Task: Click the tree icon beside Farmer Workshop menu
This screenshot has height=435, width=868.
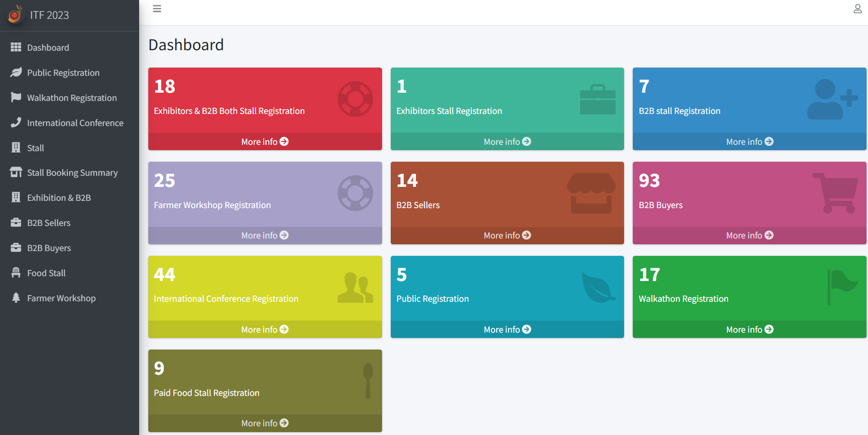Action: pos(16,297)
